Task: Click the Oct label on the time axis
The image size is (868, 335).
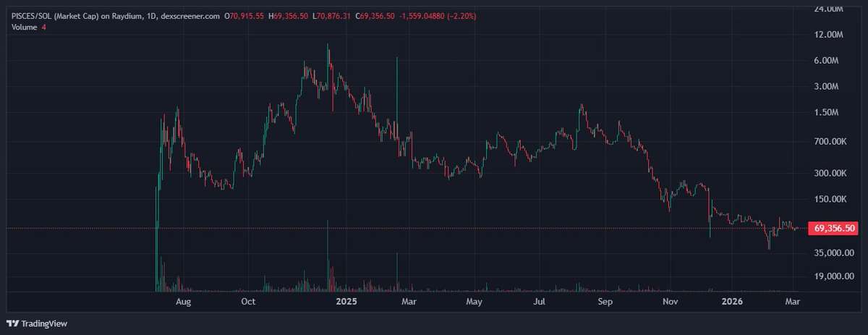Action: [x=248, y=300]
